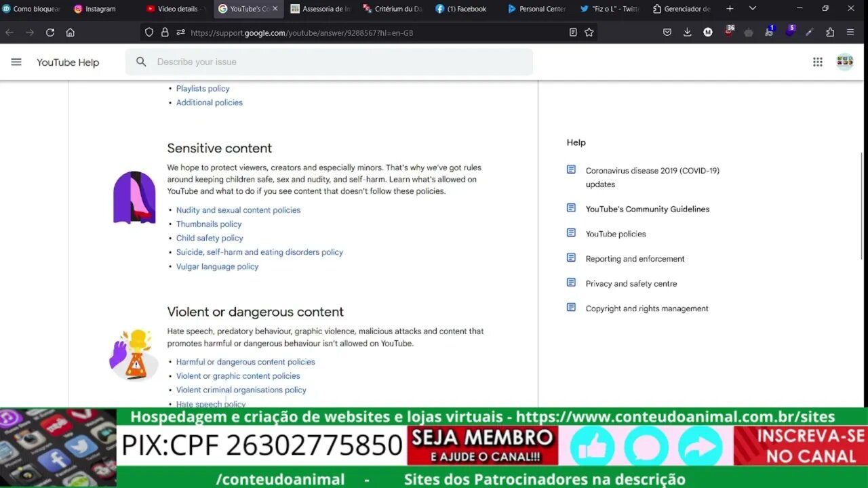Click the Describe your issue search field
This screenshot has height=488, width=868.
[x=329, y=62]
